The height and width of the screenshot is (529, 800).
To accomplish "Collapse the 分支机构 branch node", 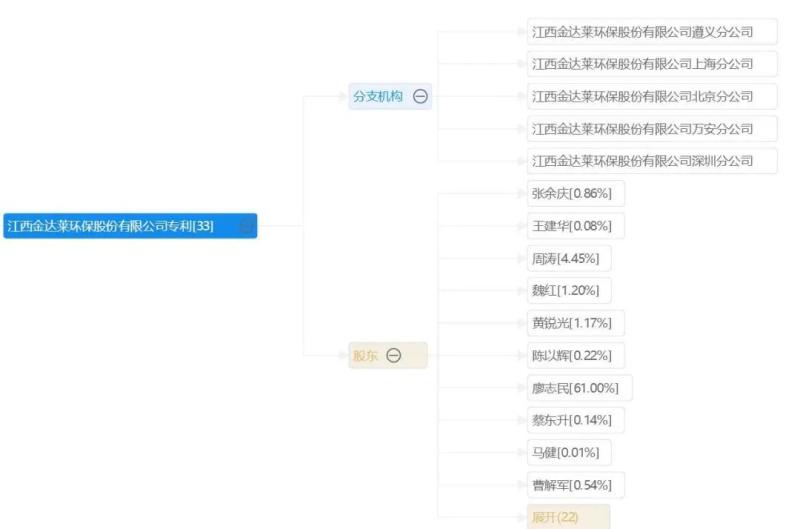I will 420,96.
